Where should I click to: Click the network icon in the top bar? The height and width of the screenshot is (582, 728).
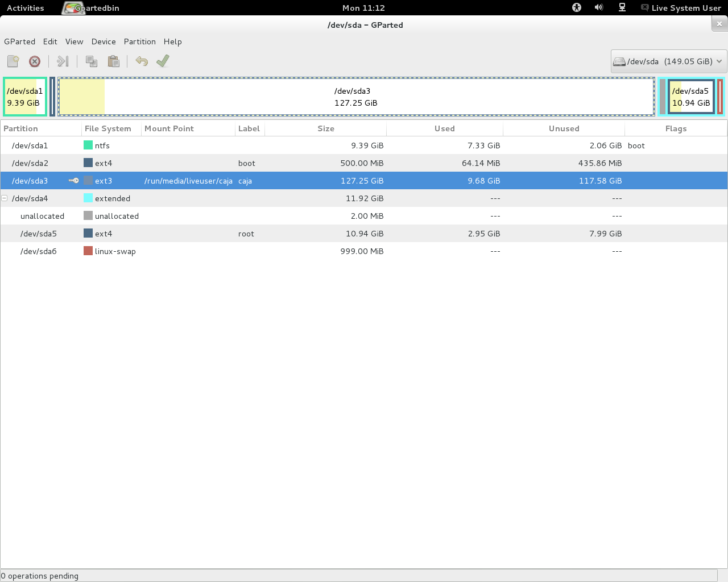click(x=622, y=7)
